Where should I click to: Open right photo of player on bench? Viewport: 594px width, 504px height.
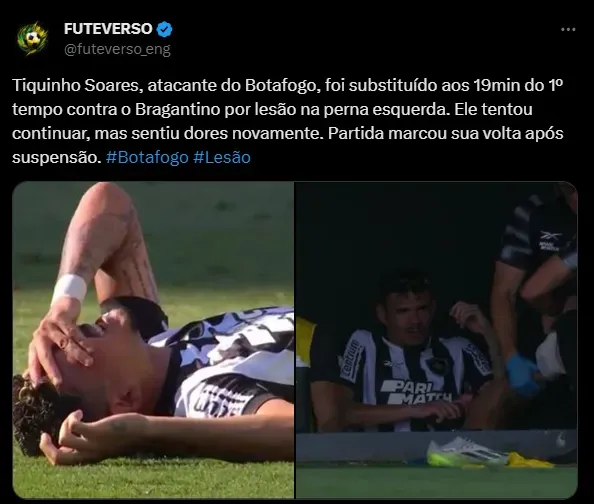pyautogui.click(x=436, y=340)
